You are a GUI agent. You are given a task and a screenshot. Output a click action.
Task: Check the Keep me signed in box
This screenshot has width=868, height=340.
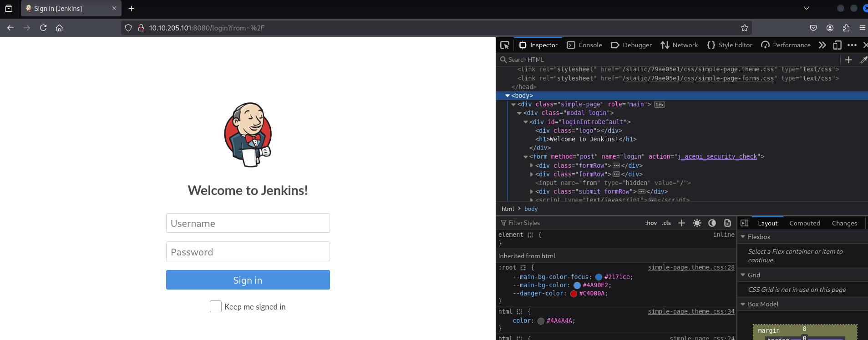[x=216, y=306]
